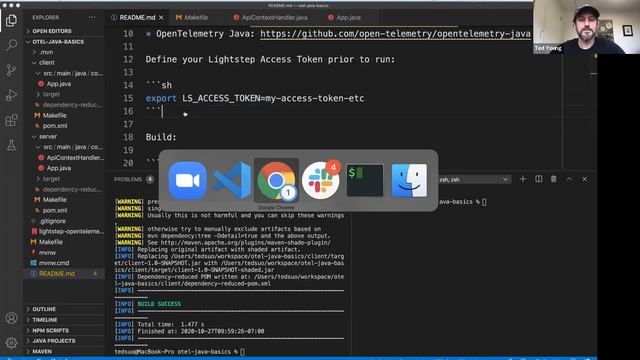This screenshot has height=360, width=640.
Task: Split the terminal panel
Action: click(x=539, y=179)
